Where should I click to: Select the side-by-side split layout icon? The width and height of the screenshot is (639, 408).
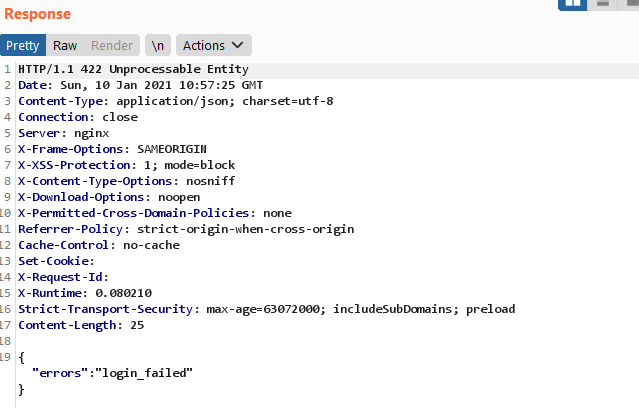pyautogui.click(x=572, y=4)
